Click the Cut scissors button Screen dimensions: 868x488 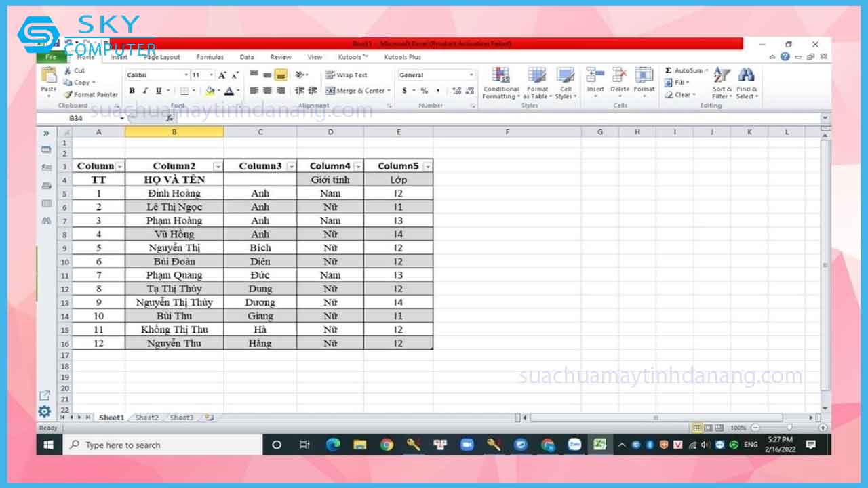point(74,70)
